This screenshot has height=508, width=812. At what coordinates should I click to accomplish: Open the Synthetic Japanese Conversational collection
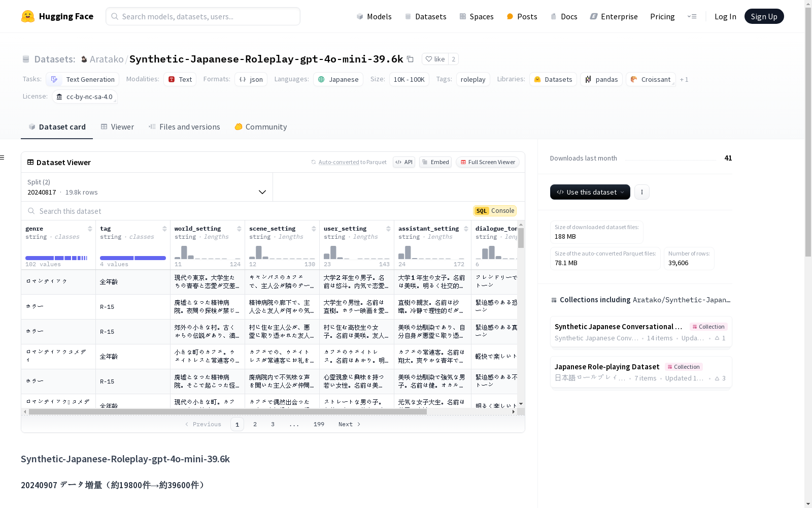pos(641,332)
